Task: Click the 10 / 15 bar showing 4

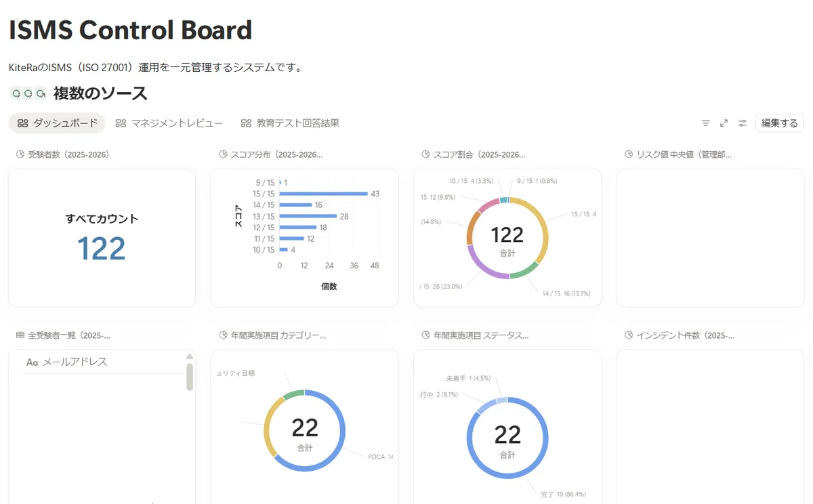Action: click(x=283, y=250)
